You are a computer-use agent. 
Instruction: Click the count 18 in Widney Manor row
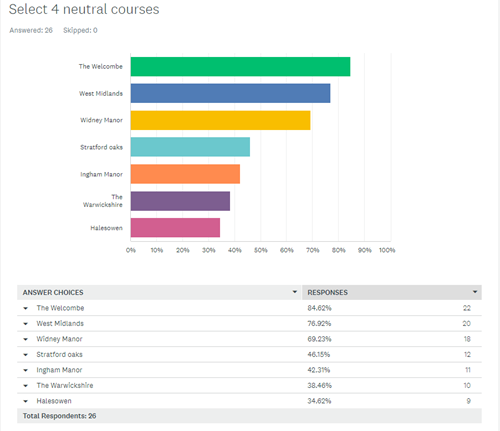(x=467, y=339)
